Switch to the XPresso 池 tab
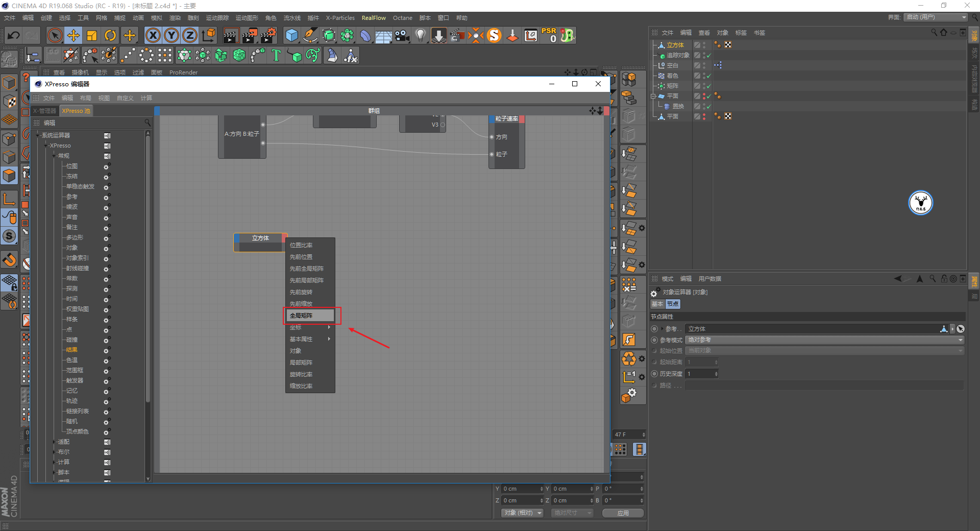Viewport: 980px width, 531px height. pyautogui.click(x=76, y=111)
